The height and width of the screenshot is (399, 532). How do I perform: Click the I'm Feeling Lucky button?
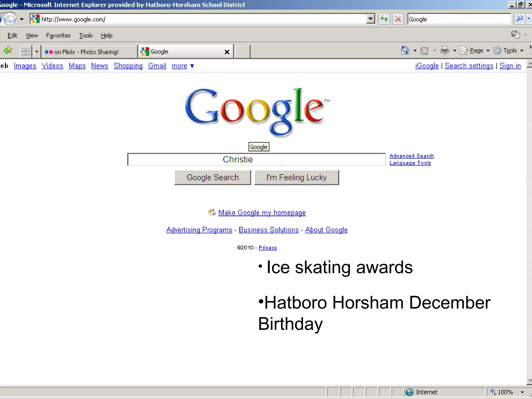pos(297,177)
